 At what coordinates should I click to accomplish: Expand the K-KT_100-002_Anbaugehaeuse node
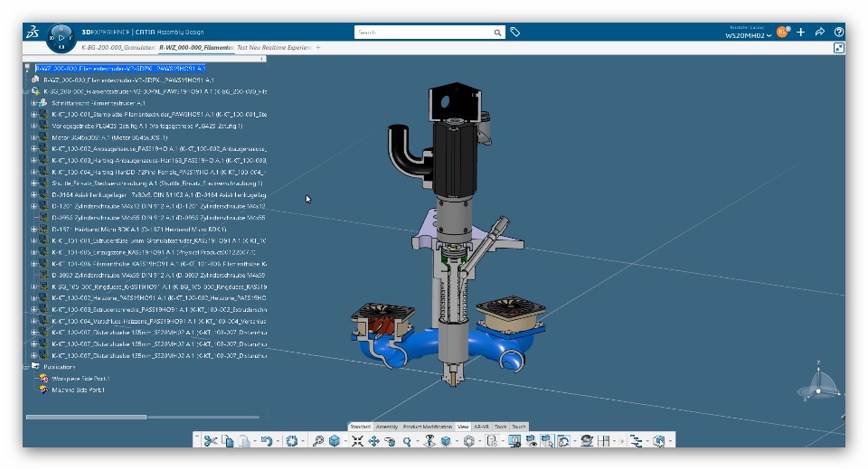click(33, 149)
